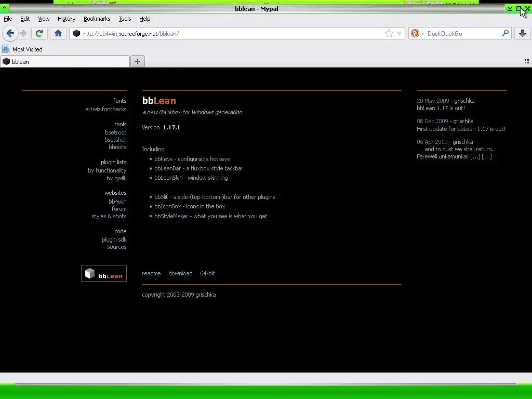Open the File menu

(x=8, y=19)
